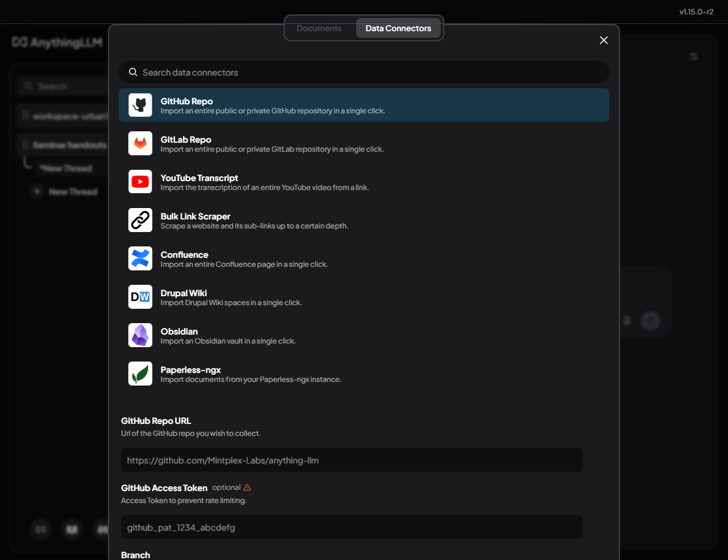728x560 pixels.
Task: Choose the GitLab Repo connector title
Action: [x=186, y=140]
